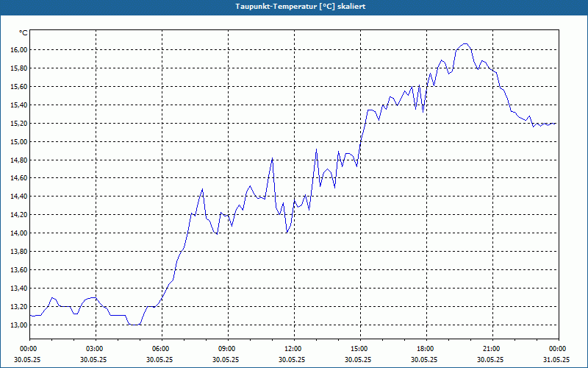Select the "15,00" y-axis label
Image resolution: width=588 pixels, height=368 pixels.
point(18,142)
